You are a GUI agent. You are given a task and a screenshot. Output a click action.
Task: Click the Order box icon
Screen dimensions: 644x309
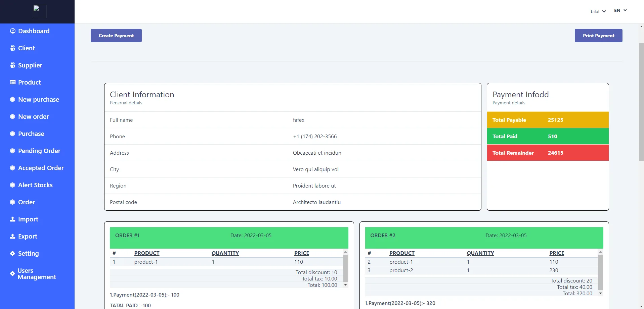tap(12, 202)
